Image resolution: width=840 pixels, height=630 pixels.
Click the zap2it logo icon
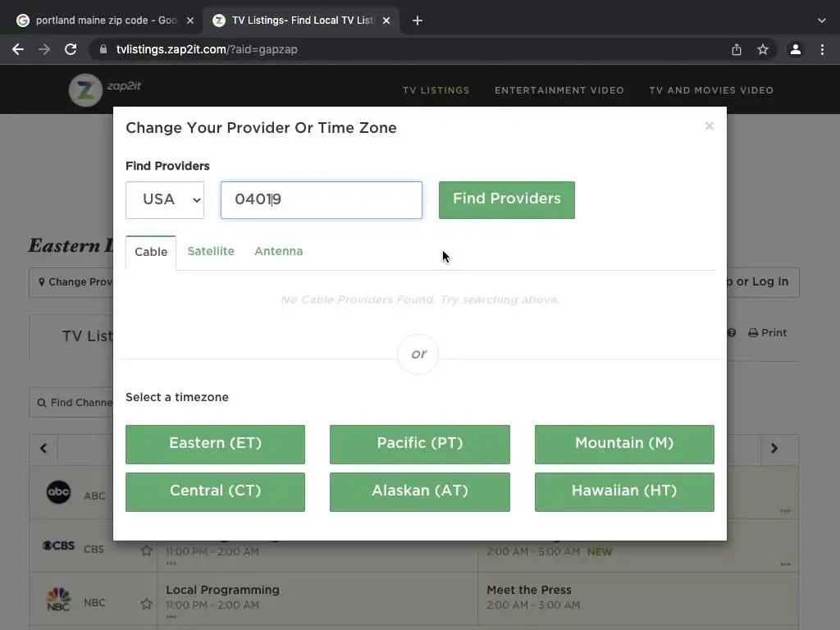85,89
